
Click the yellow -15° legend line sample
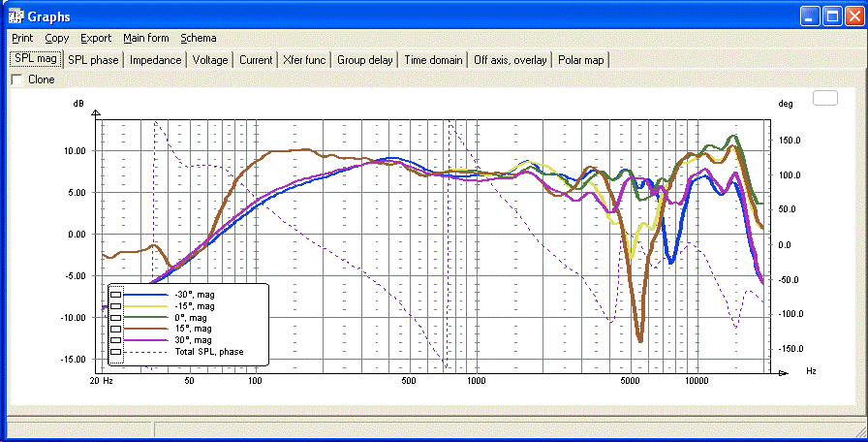(146, 306)
